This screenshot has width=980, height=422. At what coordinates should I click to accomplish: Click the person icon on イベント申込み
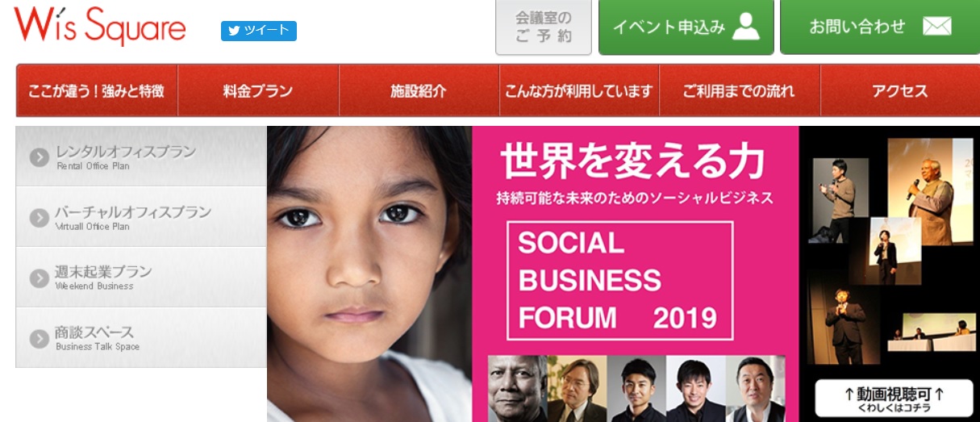coord(746,27)
